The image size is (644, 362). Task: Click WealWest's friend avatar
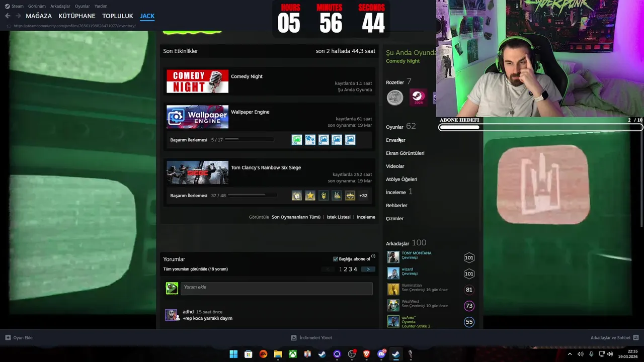pyautogui.click(x=393, y=306)
